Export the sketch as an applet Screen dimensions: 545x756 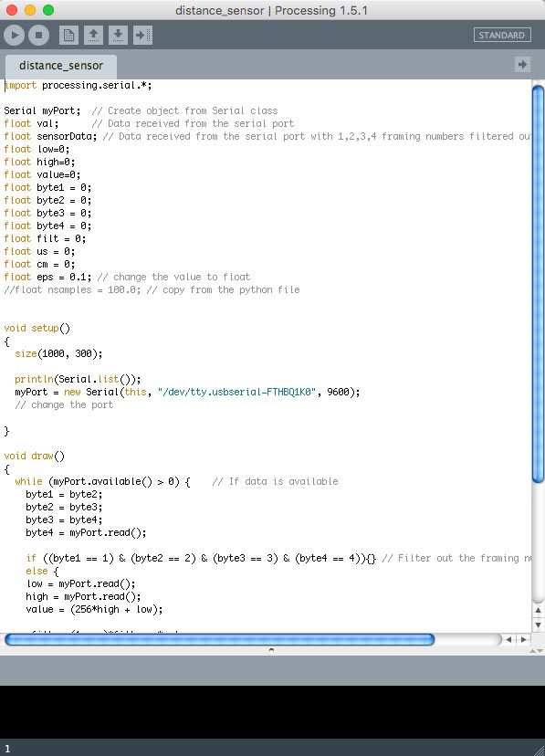[142, 36]
